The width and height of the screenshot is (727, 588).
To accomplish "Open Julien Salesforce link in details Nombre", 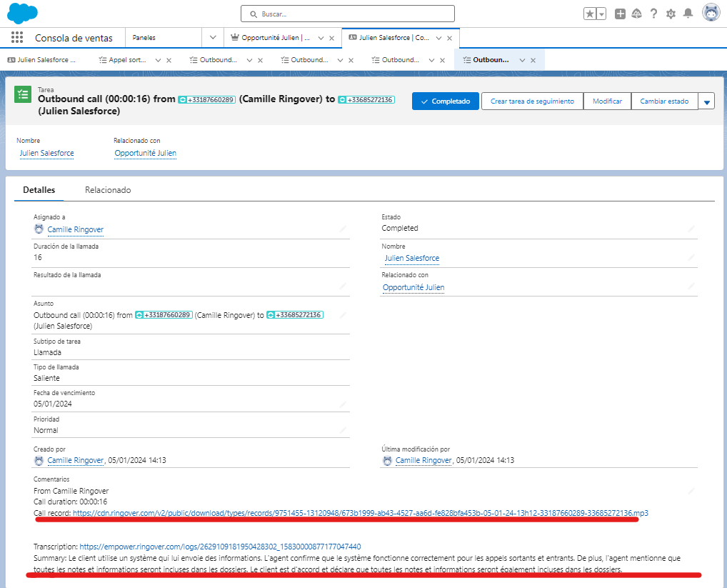I will 412,258.
